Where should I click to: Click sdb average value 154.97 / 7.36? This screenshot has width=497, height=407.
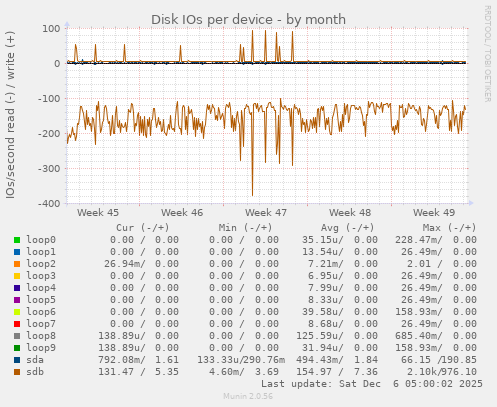coord(340,372)
